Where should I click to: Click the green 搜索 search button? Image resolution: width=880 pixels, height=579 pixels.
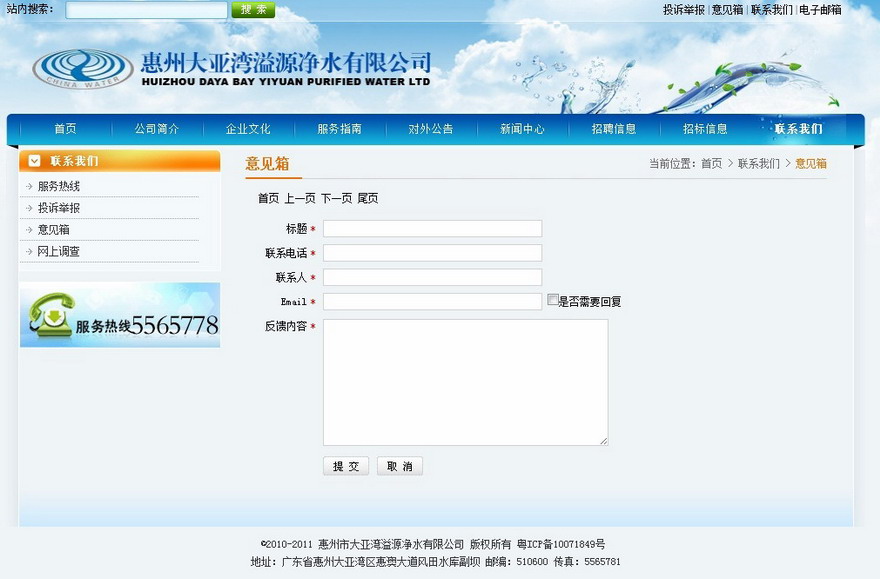pos(253,10)
